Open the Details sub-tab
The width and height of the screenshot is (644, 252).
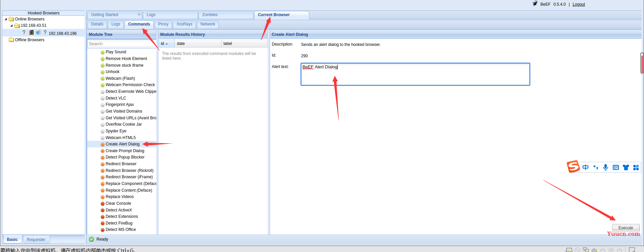coord(97,24)
